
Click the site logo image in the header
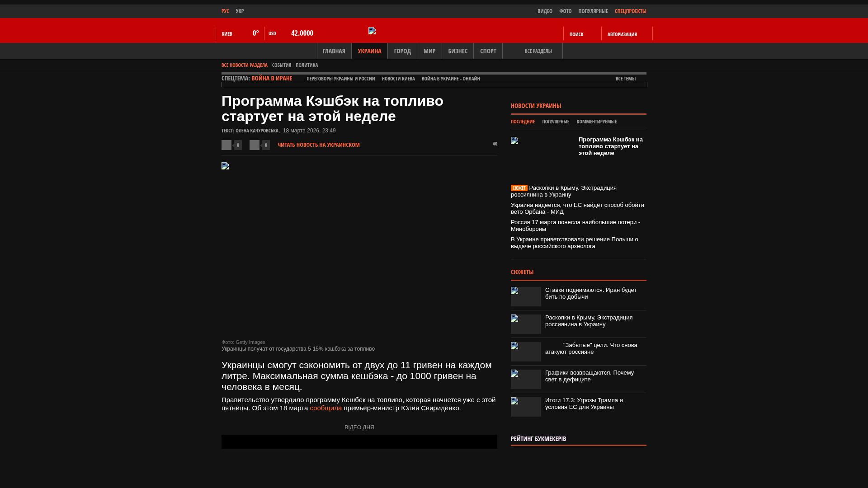[372, 31]
